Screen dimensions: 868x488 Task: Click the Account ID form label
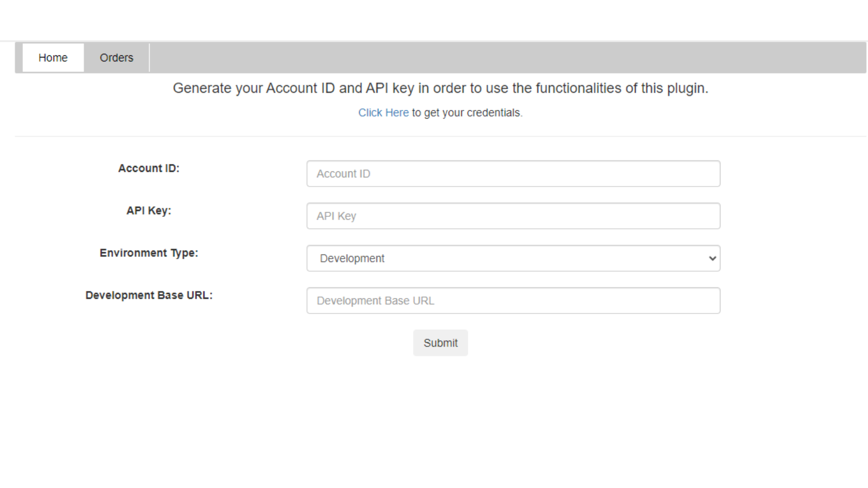[148, 168]
